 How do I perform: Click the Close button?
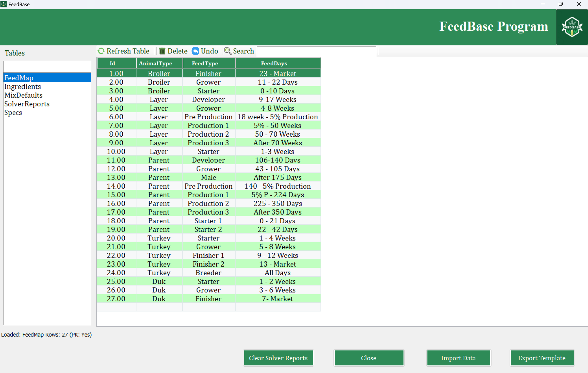369,358
